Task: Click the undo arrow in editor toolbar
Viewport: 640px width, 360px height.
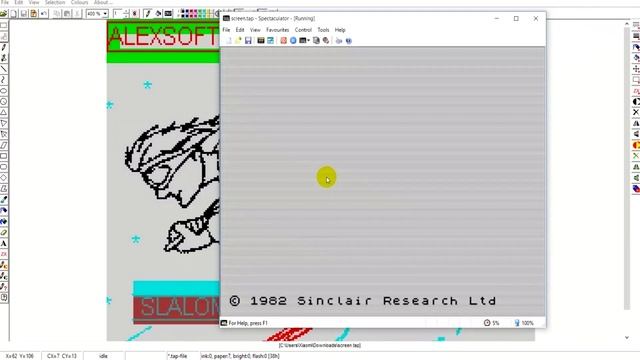Action: tap(43, 14)
